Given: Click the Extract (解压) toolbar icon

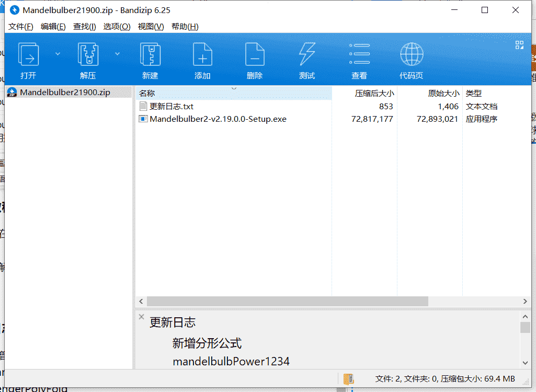Looking at the screenshot, I should pos(88,54).
